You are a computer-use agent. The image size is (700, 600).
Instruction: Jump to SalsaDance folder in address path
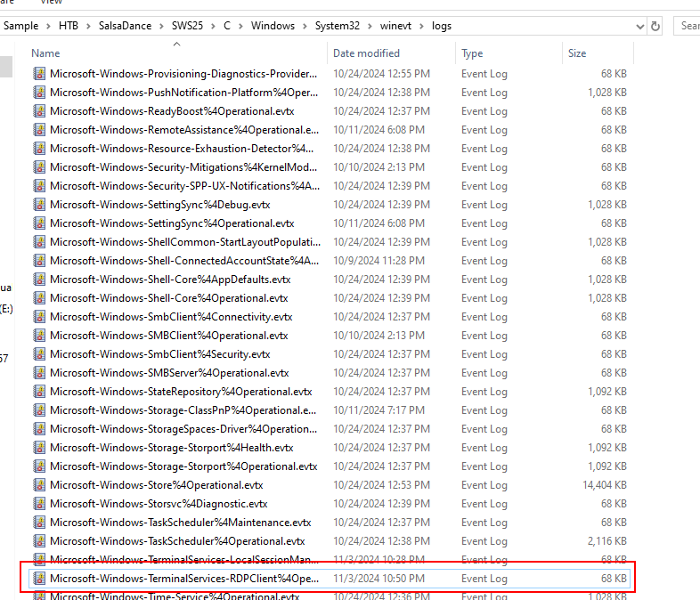tap(126, 26)
